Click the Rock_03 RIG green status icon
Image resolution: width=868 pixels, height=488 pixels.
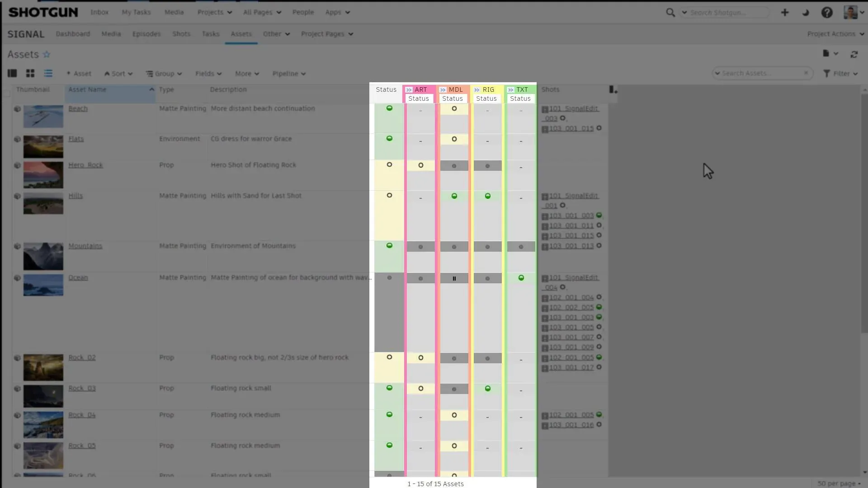tap(488, 389)
